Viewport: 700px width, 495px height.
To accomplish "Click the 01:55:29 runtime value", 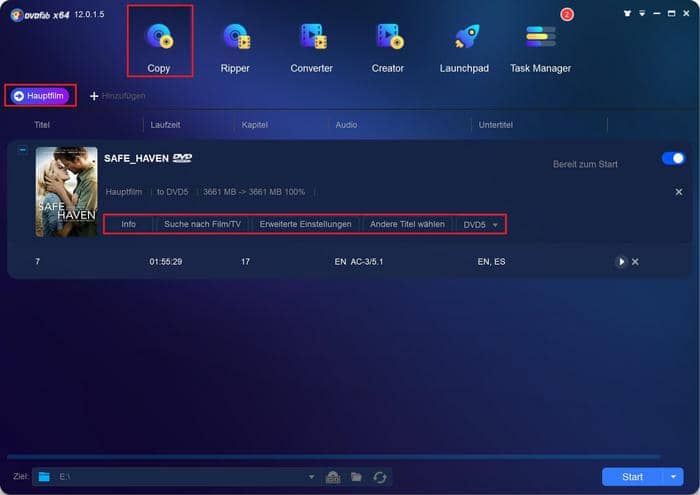I will (x=166, y=262).
